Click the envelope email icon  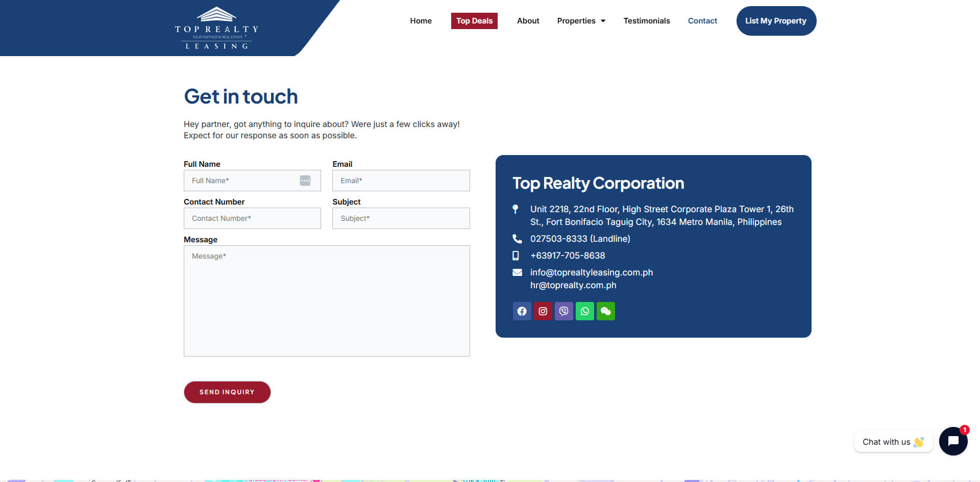517,272
